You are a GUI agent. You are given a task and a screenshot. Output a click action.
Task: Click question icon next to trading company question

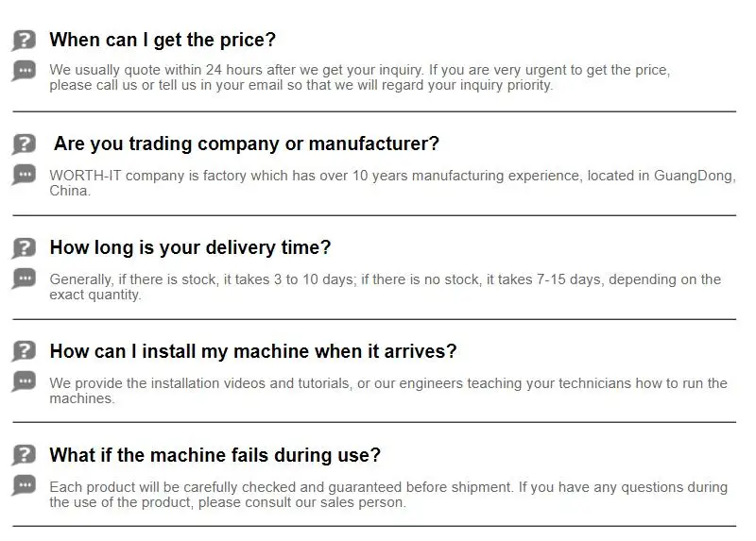[24, 144]
